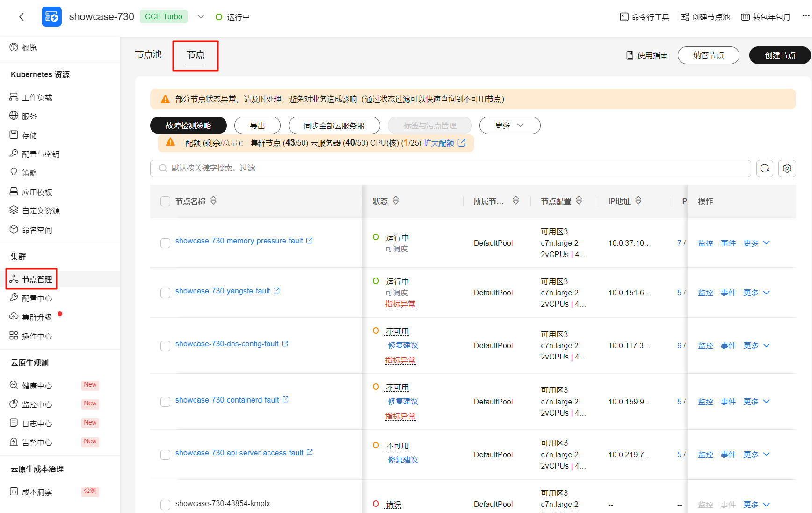
Task: Click the 创建节点 button
Action: pos(779,55)
